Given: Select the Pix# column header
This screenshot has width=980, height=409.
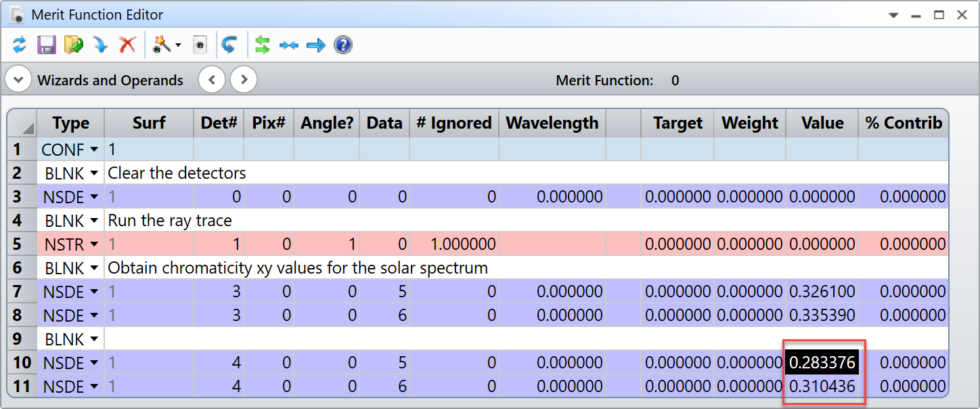Looking at the screenshot, I should 269,123.
